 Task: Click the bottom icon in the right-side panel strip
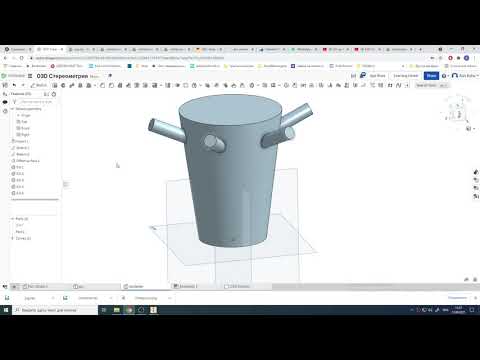476,197
